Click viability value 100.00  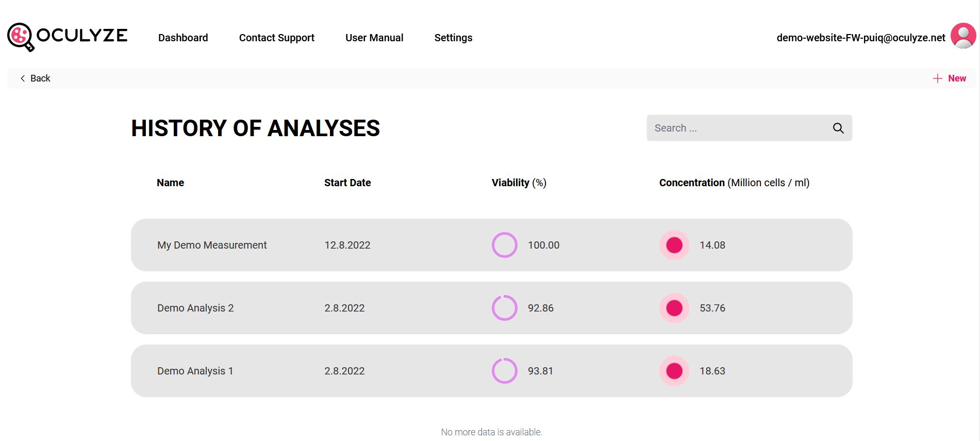(x=543, y=245)
